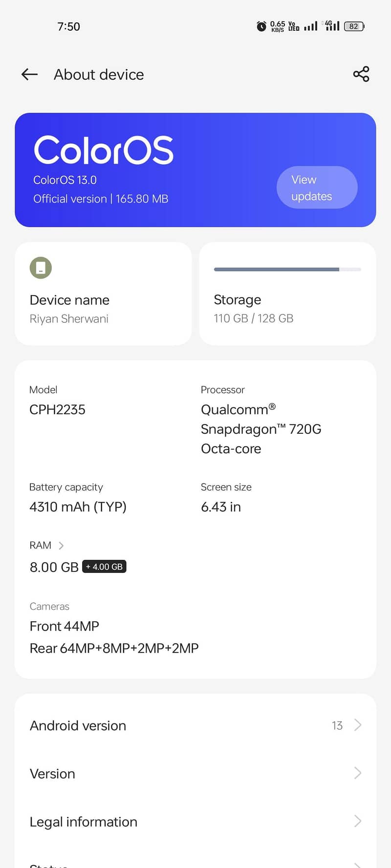Tap the share icon in header

coord(361,74)
